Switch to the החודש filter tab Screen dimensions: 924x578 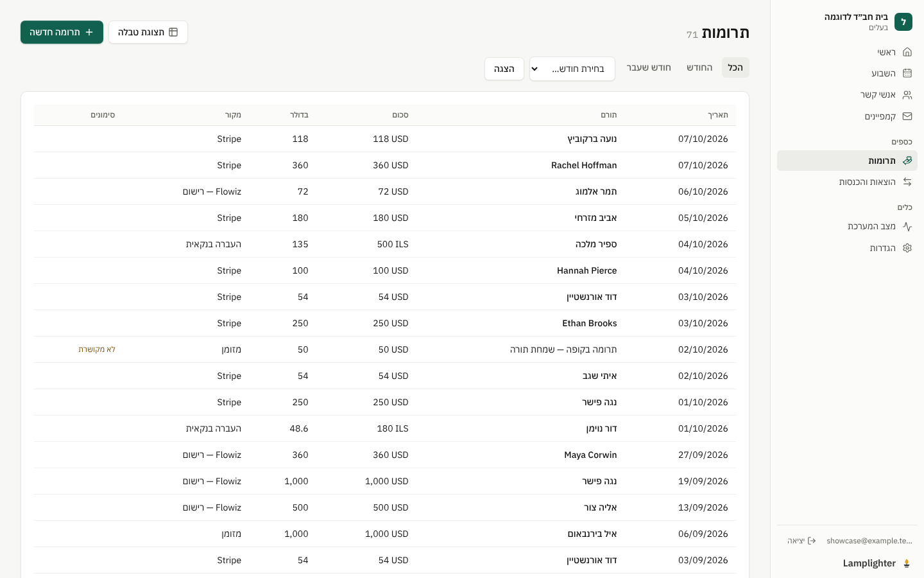click(x=699, y=67)
